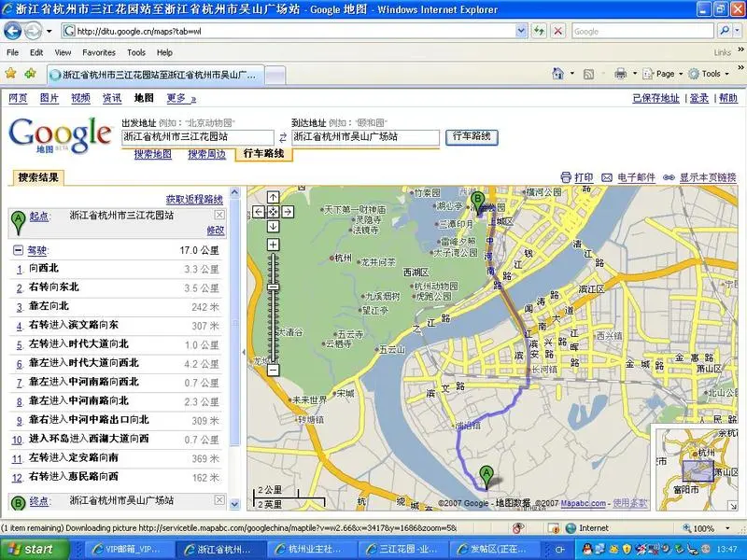The height and width of the screenshot is (560, 747).
Task: Open the File menu
Action: click(13, 52)
